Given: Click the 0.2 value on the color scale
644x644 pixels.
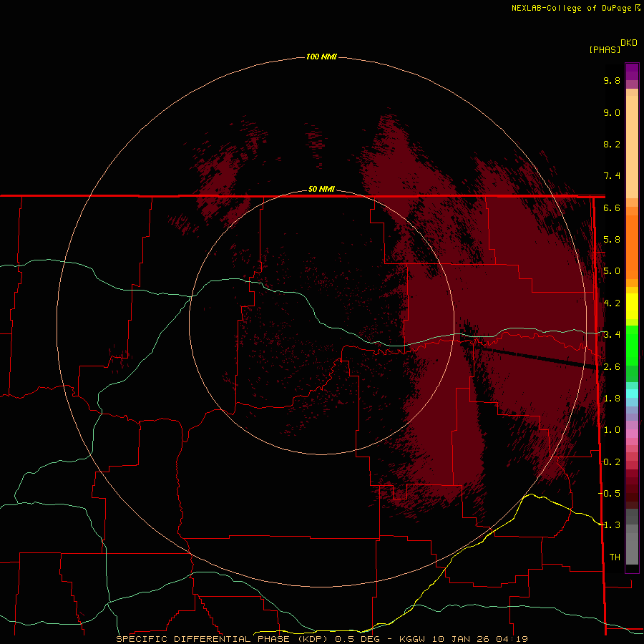Looking at the screenshot, I should 612,462.
